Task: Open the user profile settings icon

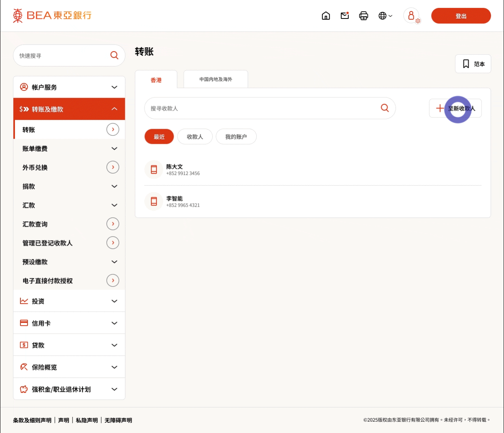Action: [411, 16]
